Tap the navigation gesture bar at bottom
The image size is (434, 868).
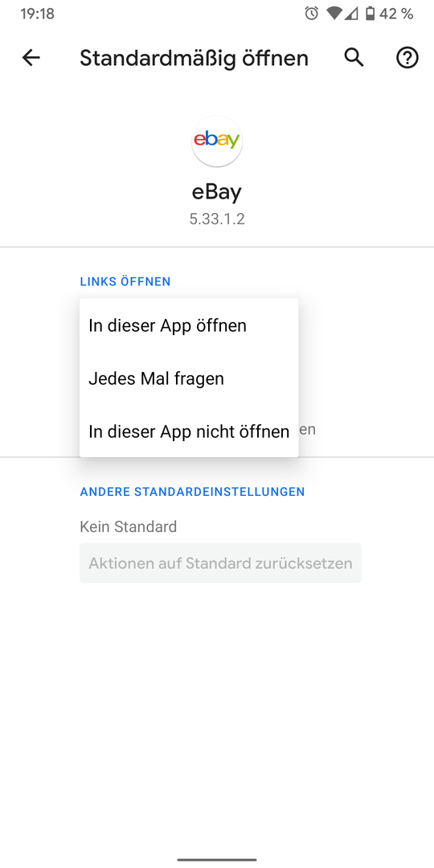click(x=217, y=860)
